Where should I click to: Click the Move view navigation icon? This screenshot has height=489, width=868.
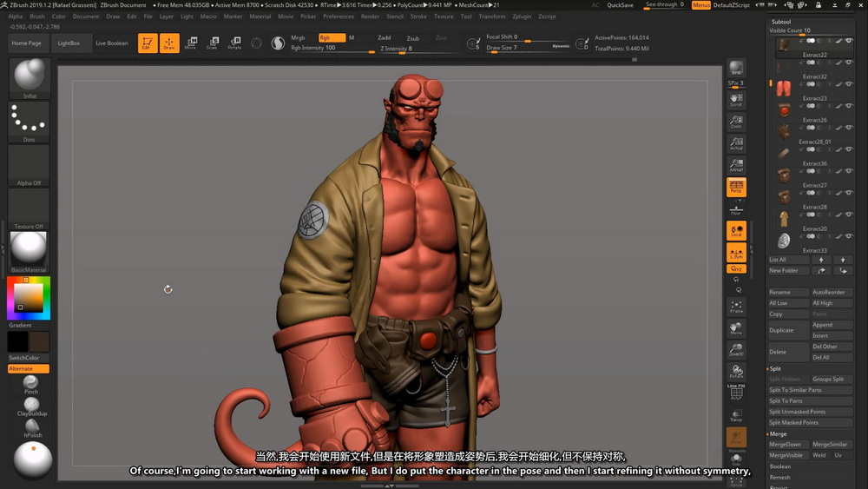point(736,328)
